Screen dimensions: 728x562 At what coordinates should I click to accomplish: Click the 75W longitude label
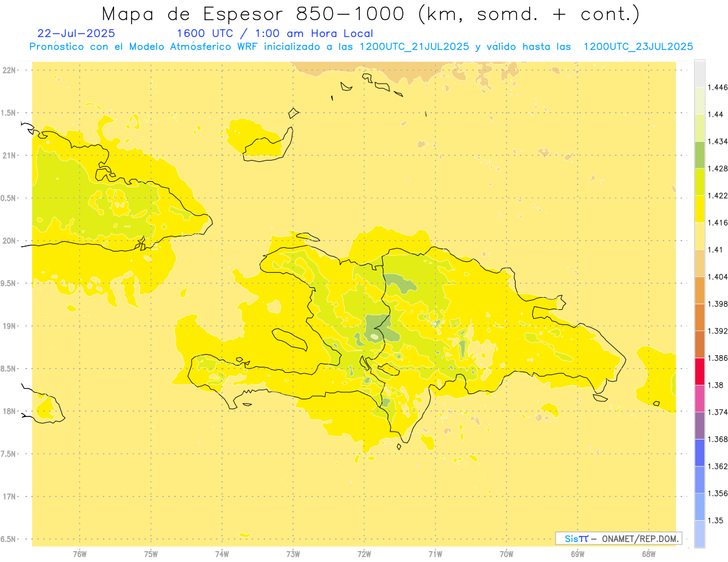point(151,554)
